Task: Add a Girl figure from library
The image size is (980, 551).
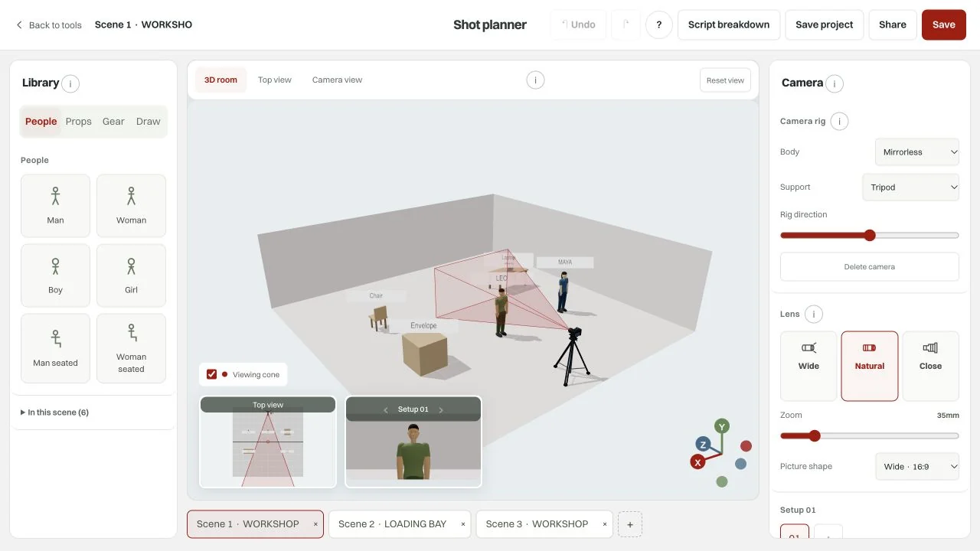Action: pos(131,275)
